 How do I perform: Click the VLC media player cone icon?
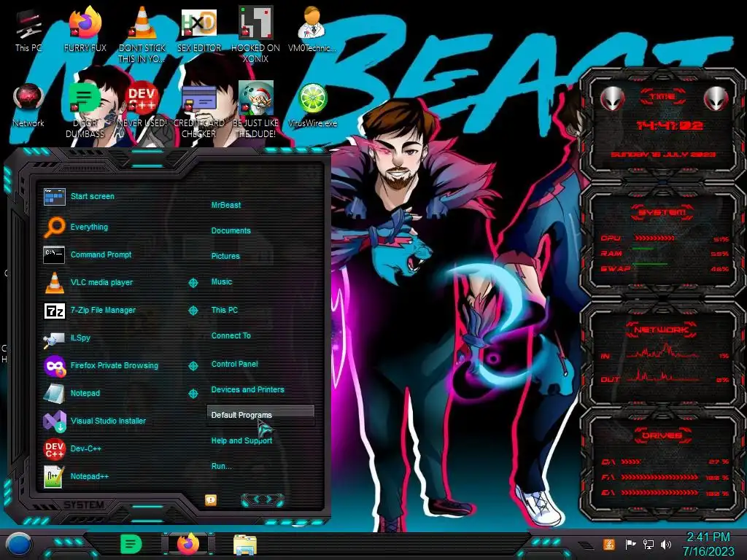point(54,282)
